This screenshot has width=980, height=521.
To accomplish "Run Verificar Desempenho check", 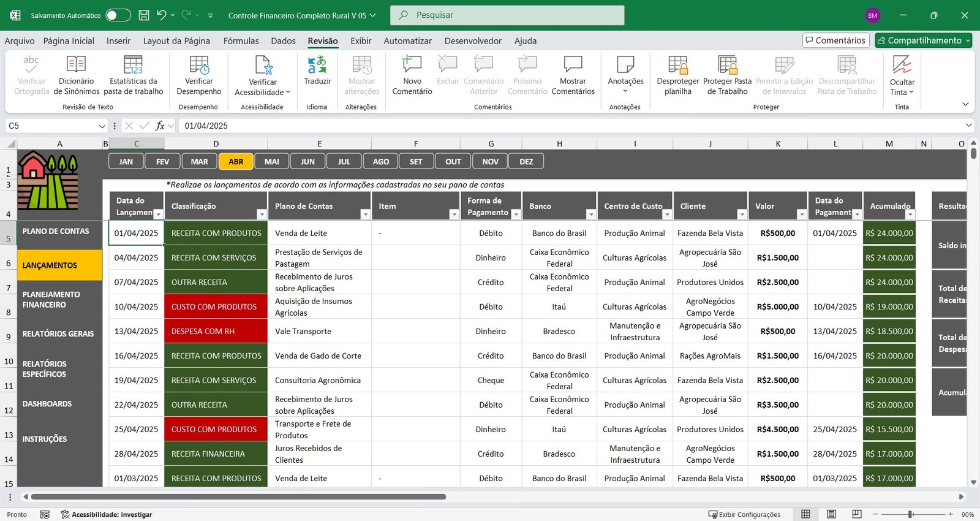I will (199, 65).
